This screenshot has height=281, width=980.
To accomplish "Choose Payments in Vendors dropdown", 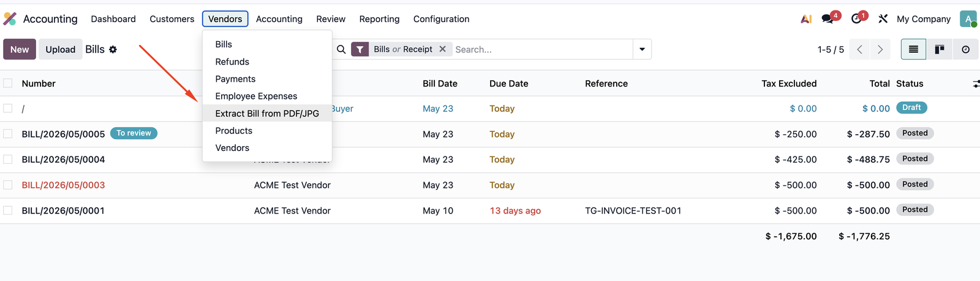I will [267, 79].
